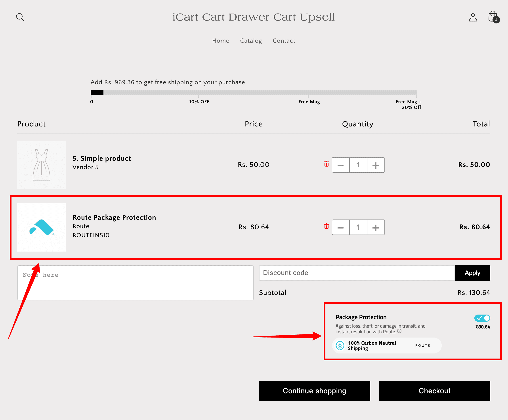Toggle off Package Protection switch

pos(482,318)
